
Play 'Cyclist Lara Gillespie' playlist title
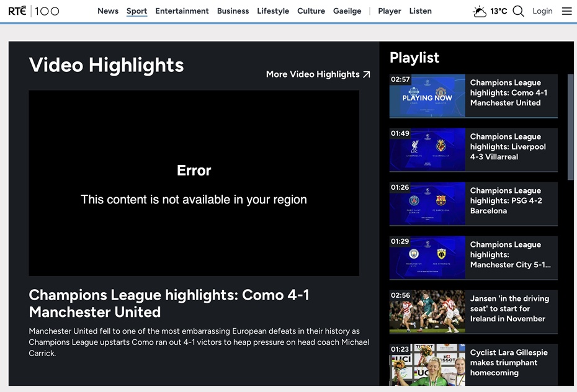[x=509, y=363]
